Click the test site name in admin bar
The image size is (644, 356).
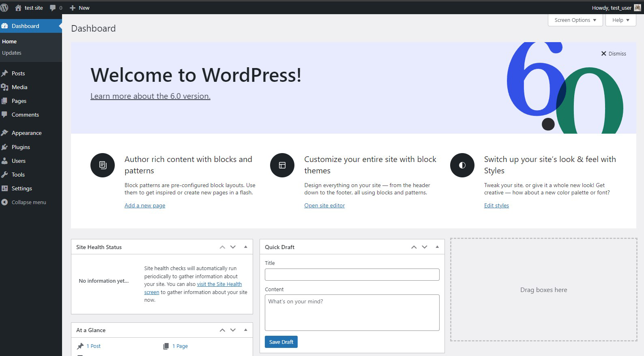click(x=34, y=8)
